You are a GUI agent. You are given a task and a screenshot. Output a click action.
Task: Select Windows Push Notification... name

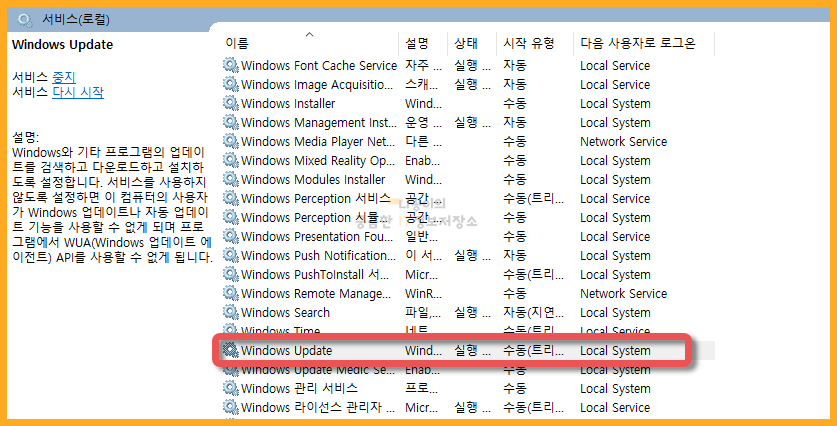point(319,256)
